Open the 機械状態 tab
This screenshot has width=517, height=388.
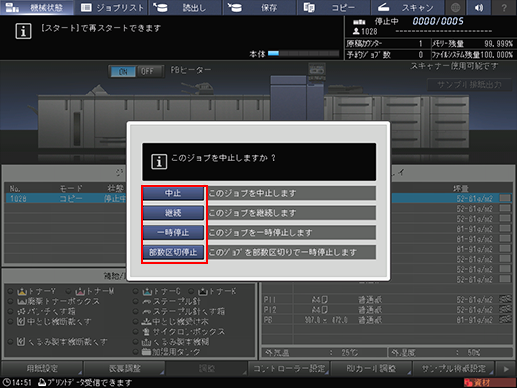point(37,7)
